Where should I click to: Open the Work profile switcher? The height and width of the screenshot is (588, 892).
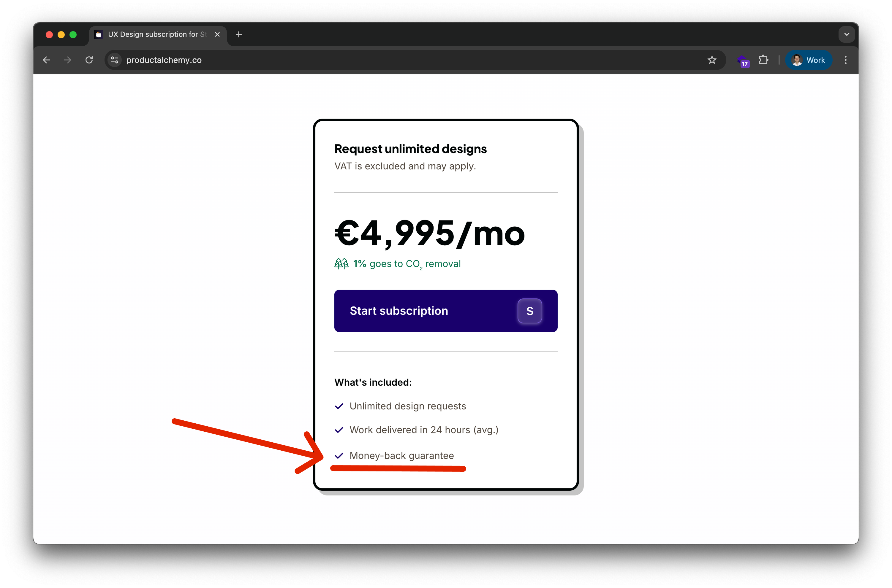808,60
